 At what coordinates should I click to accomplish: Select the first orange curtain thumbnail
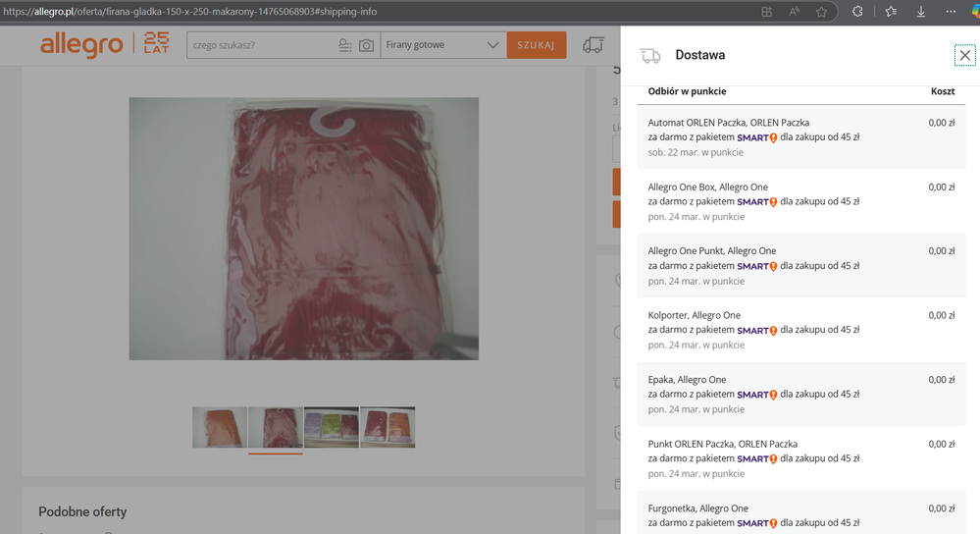(x=220, y=427)
